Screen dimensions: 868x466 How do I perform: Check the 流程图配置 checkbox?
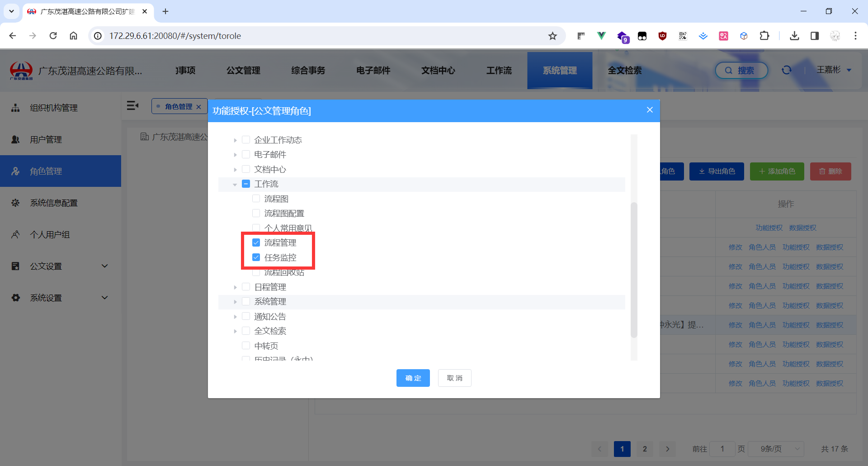[x=256, y=213]
